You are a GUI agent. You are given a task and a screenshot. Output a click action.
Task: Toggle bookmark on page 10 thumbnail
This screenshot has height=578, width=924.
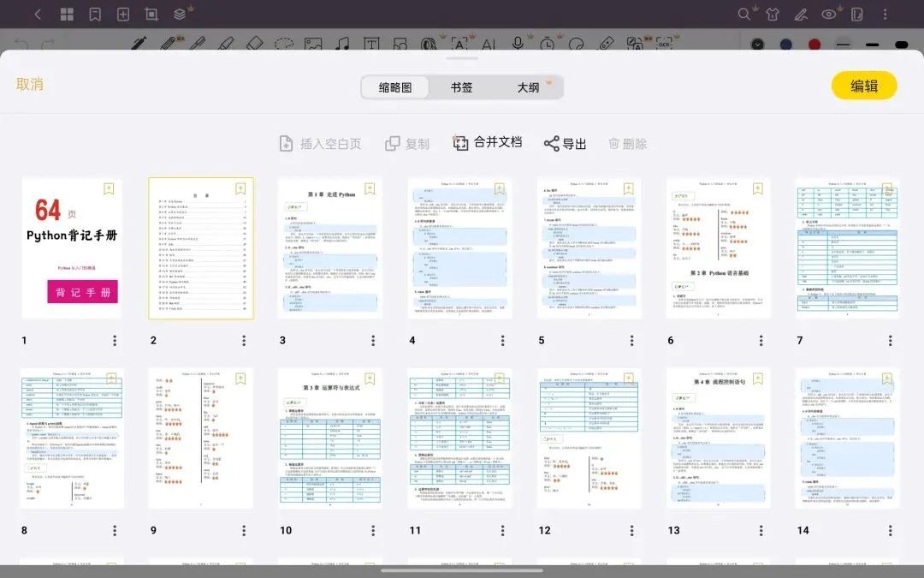(x=370, y=378)
